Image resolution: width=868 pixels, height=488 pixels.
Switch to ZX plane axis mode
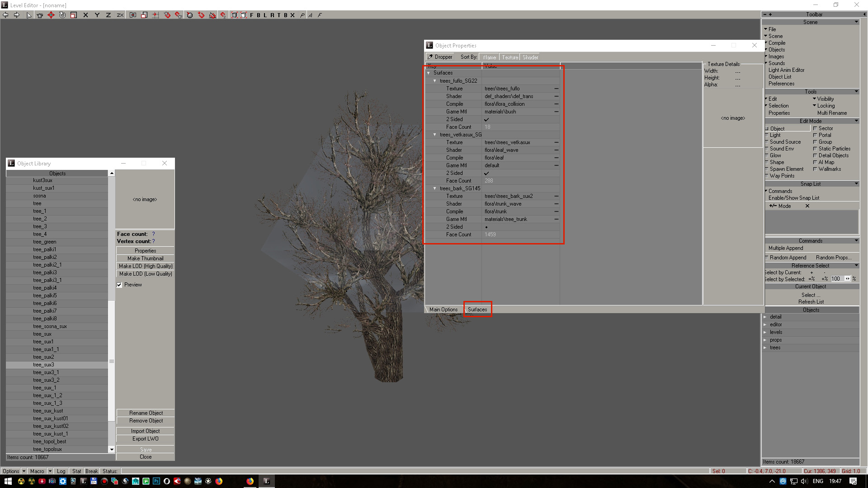[x=120, y=15]
